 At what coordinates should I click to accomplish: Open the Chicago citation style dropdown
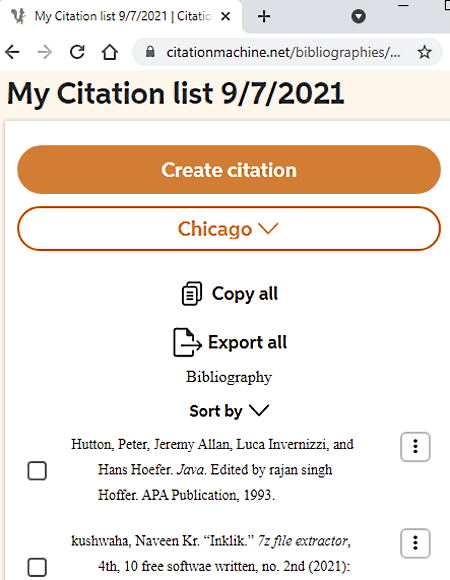(x=229, y=229)
